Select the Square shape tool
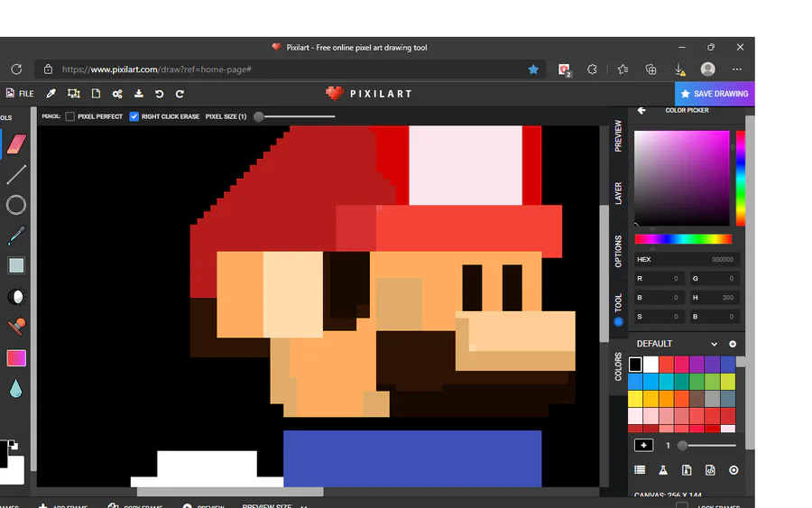 pyautogui.click(x=16, y=265)
